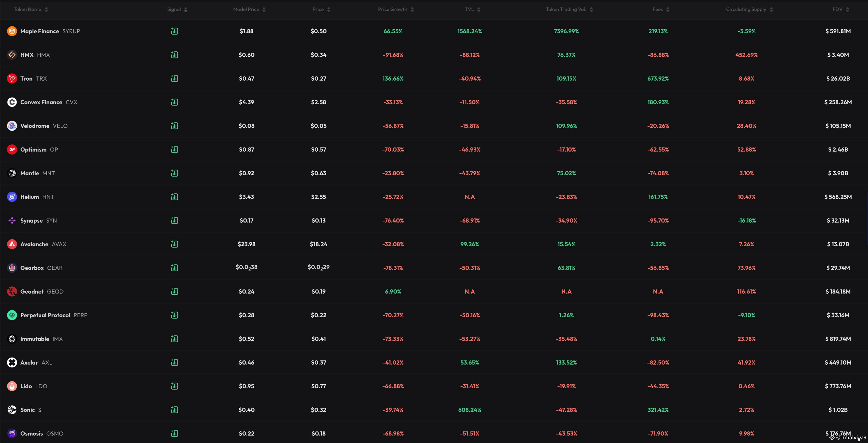
Task: Open the signal chart icon for Mantle
Action: coord(174,173)
